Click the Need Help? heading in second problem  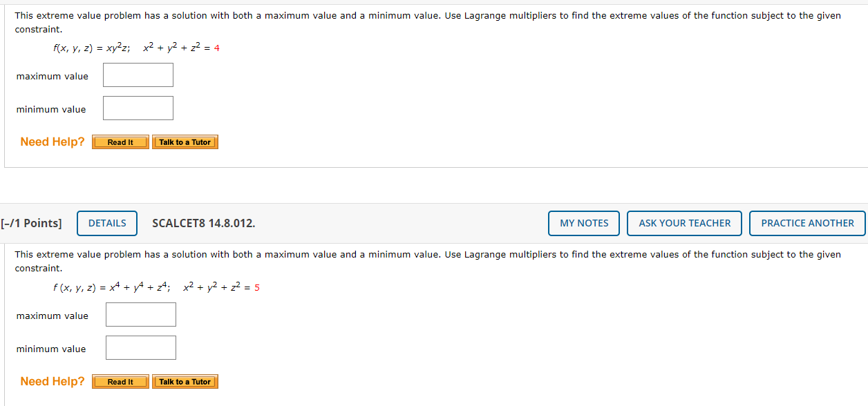[x=52, y=381]
